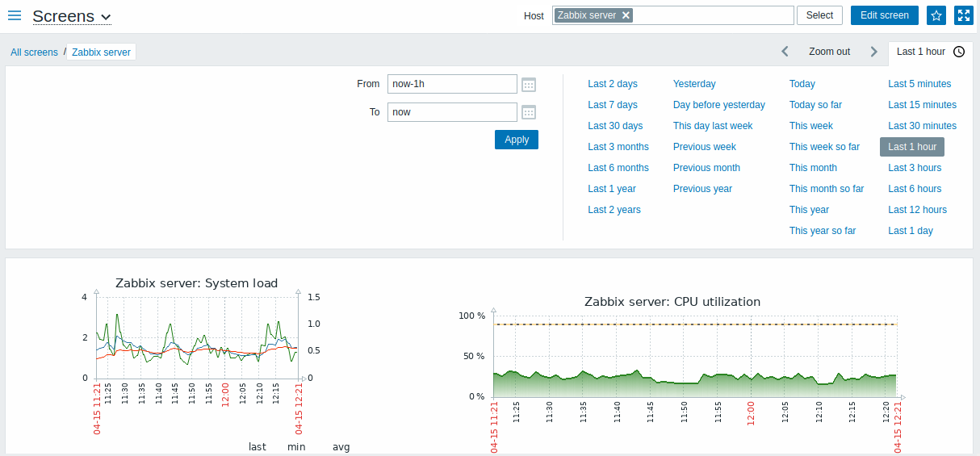Select This month so far
Image resolution: width=980 pixels, height=456 pixels.
coord(827,189)
